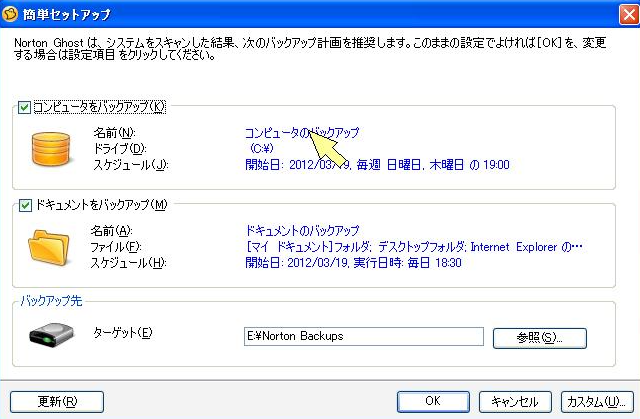The height and width of the screenshot is (419, 640).
Task: Click the Norton Ghost title bar icon
Action: pyautogui.click(x=10, y=14)
